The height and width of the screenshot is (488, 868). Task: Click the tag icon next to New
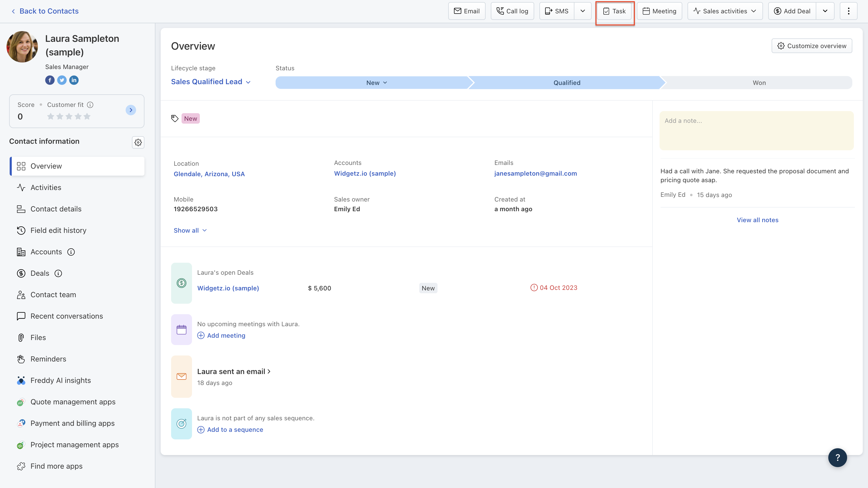coord(174,118)
